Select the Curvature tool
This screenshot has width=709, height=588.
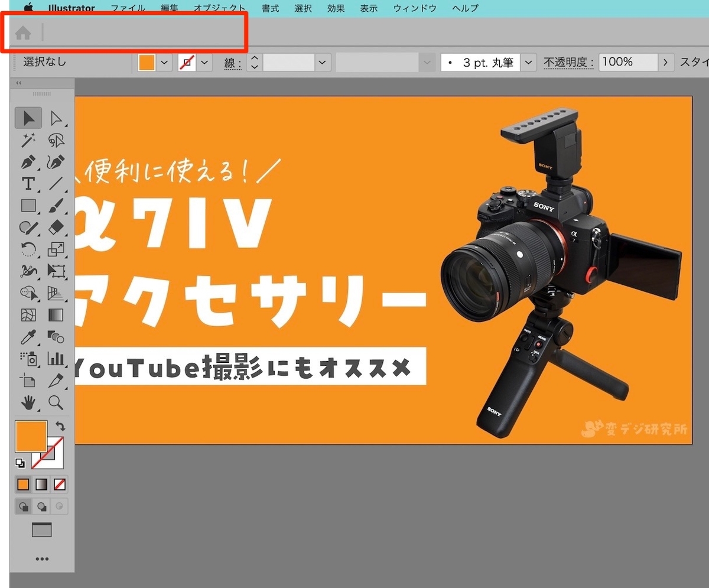pyautogui.click(x=56, y=162)
